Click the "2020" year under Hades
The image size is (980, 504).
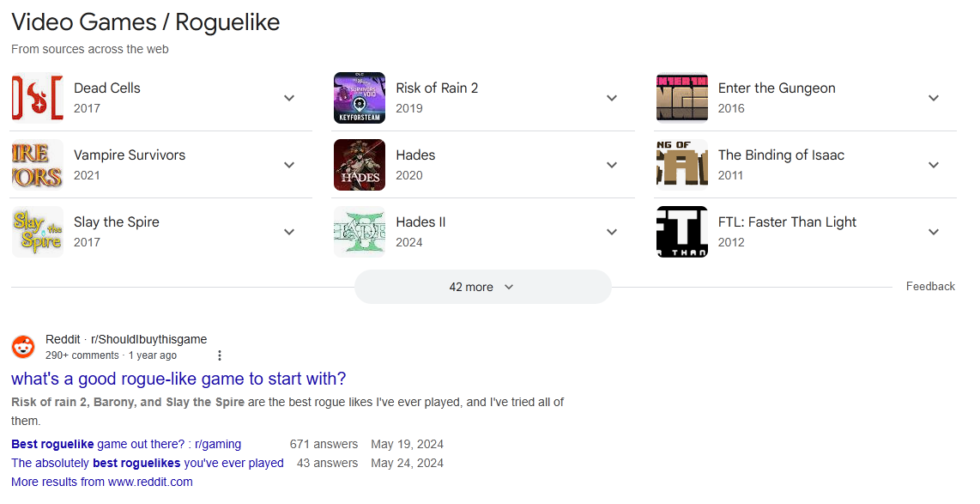click(x=409, y=176)
